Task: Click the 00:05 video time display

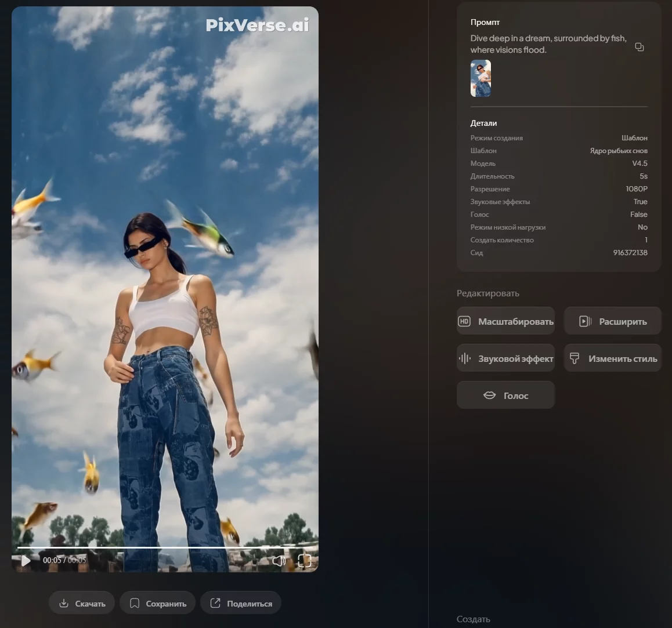Action: point(64,560)
